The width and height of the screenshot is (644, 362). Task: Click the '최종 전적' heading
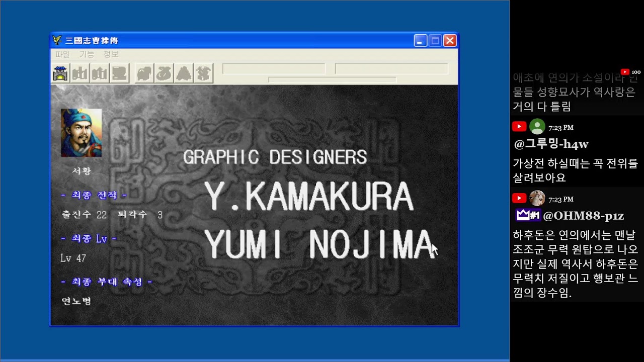point(94,195)
